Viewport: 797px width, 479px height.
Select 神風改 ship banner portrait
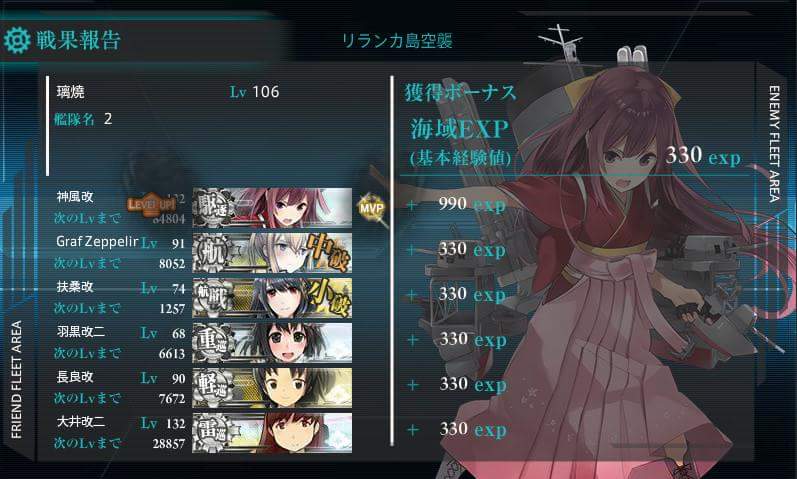(272, 207)
